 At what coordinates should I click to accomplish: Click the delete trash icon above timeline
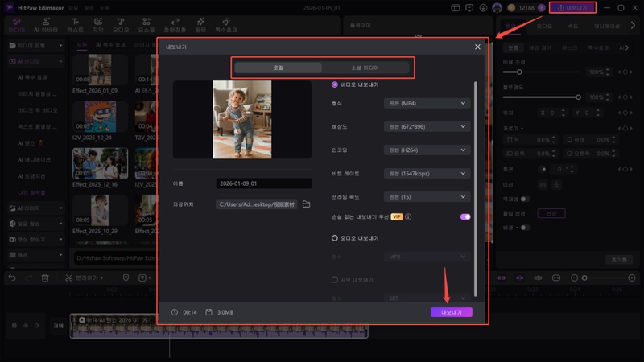click(x=45, y=278)
